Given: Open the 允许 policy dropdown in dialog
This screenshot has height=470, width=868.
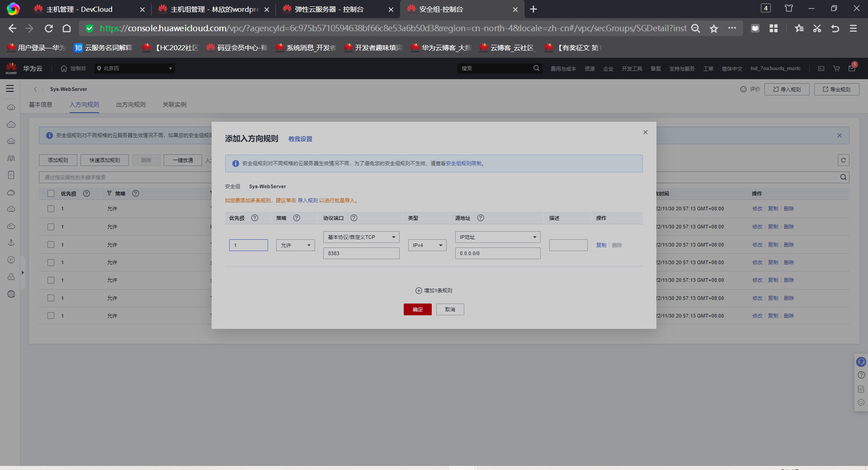Looking at the screenshot, I should pyautogui.click(x=296, y=245).
